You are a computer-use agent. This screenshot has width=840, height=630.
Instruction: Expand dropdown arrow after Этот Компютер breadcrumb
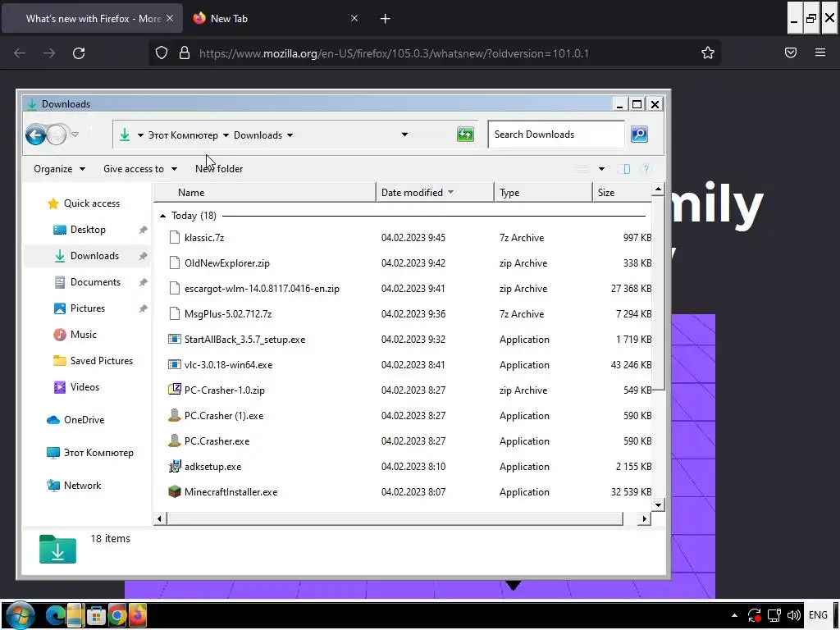[x=226, y=135]
